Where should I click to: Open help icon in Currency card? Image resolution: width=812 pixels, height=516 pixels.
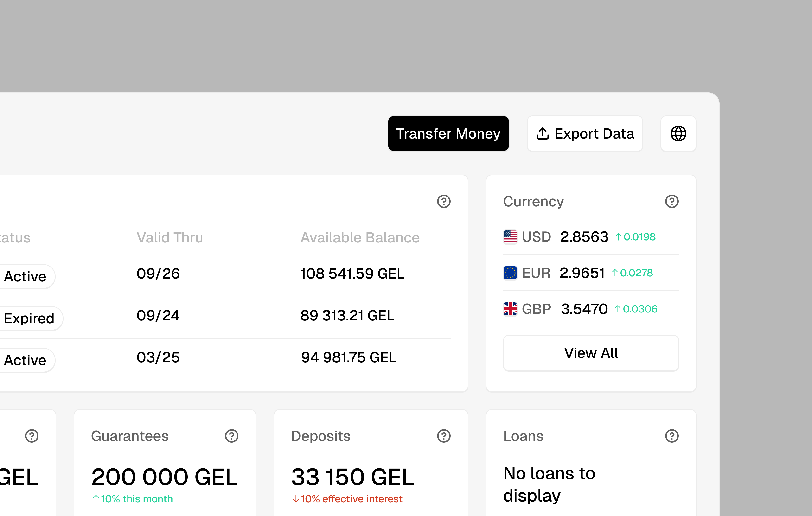[x=672, y=201]
